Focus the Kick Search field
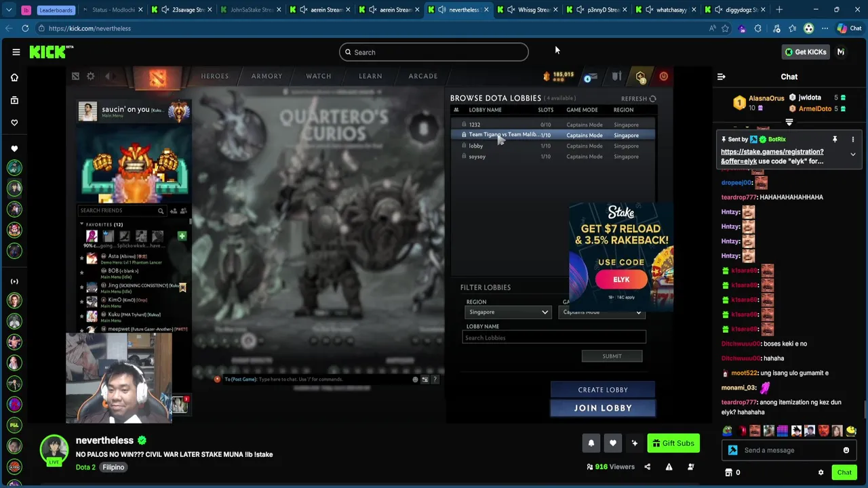Image resolution: width=868 pixels, height=488 pixels. point(434,52)
